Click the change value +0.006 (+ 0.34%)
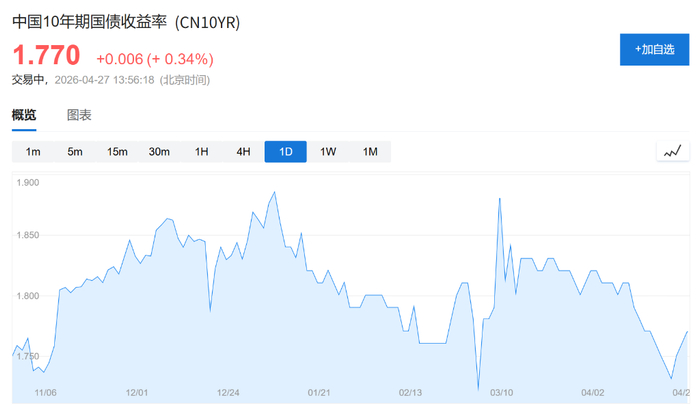This screenshot has width=700, height=412. pos(155,59)
